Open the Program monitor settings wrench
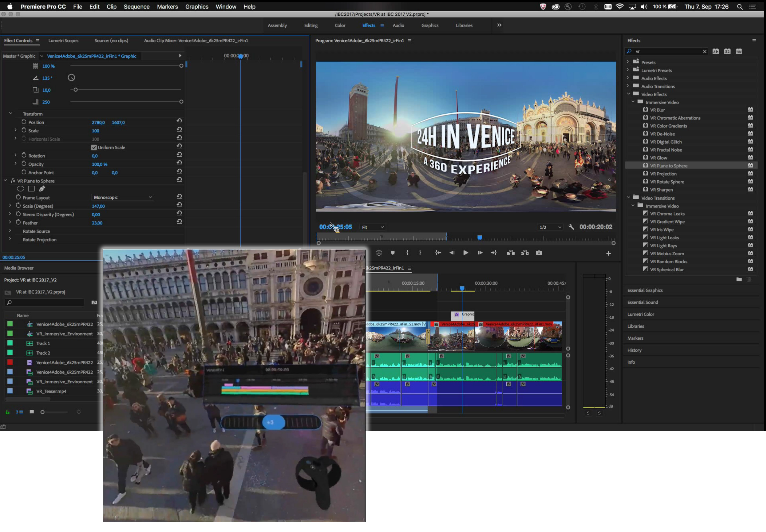The width and height of the screenshot is (766, 532). 571,227
